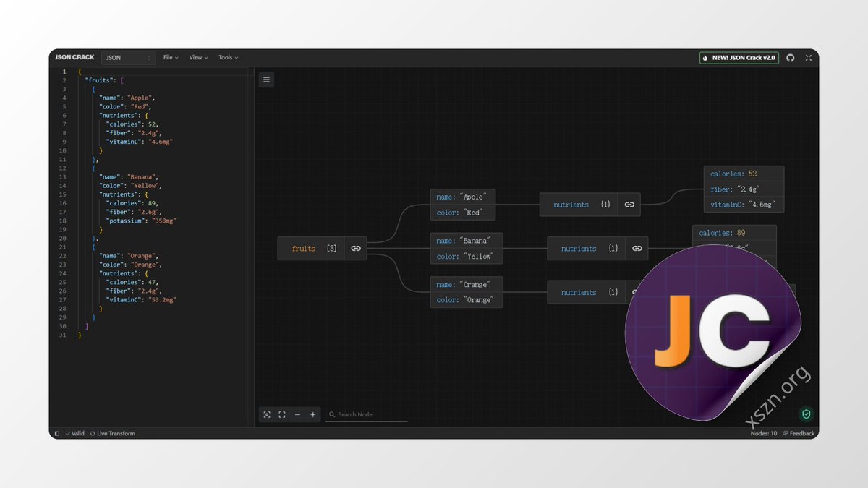
Task: Open the JSON format dropdown
Action: pyautogui.click(x=129, y=58)
